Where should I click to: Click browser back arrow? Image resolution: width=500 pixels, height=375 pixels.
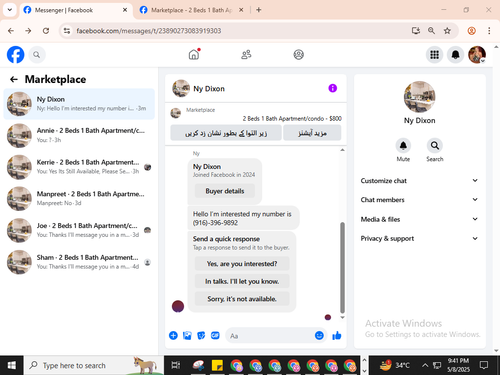tap(11, 31)
